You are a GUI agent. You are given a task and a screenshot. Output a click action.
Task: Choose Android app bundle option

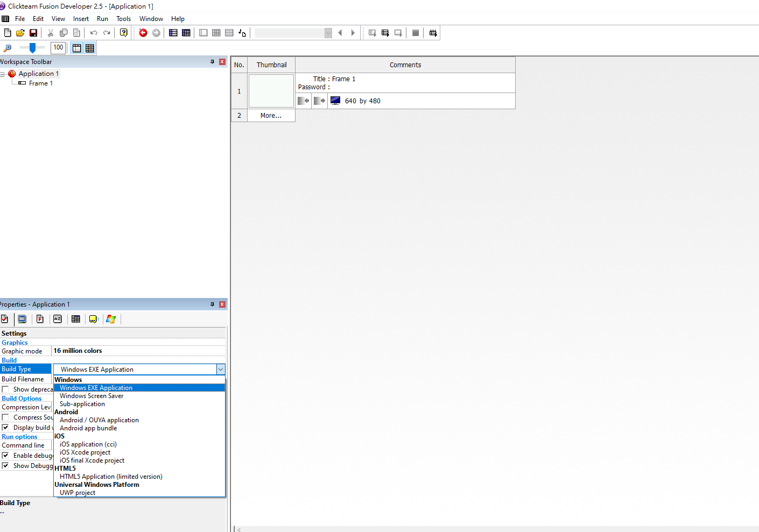point(88,428)
